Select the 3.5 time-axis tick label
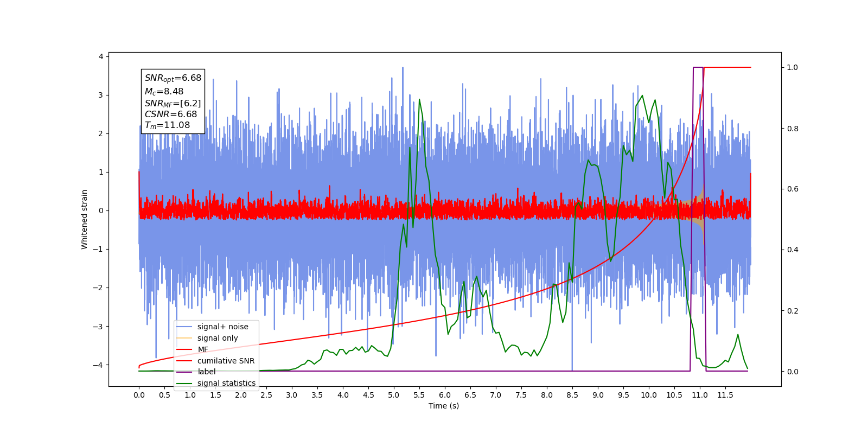 pyautogui.click(x=317, y=395)
